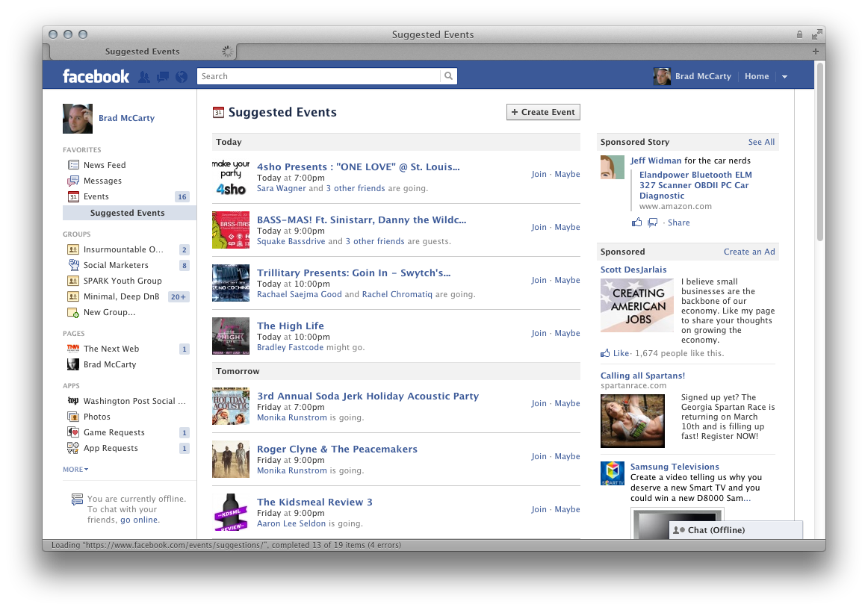This screenshot has width=868, height=610.
Task: Open Brad McCarty profile in header
Action: click(x=692, y=76)
